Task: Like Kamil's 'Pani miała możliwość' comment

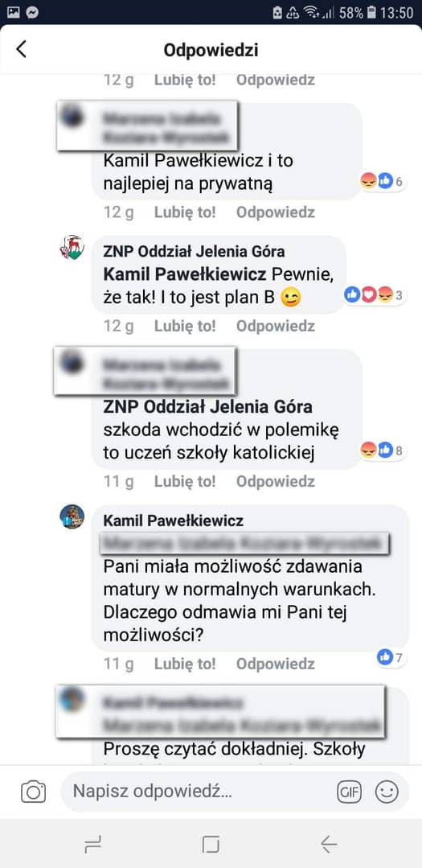Action: pos(185,664)
